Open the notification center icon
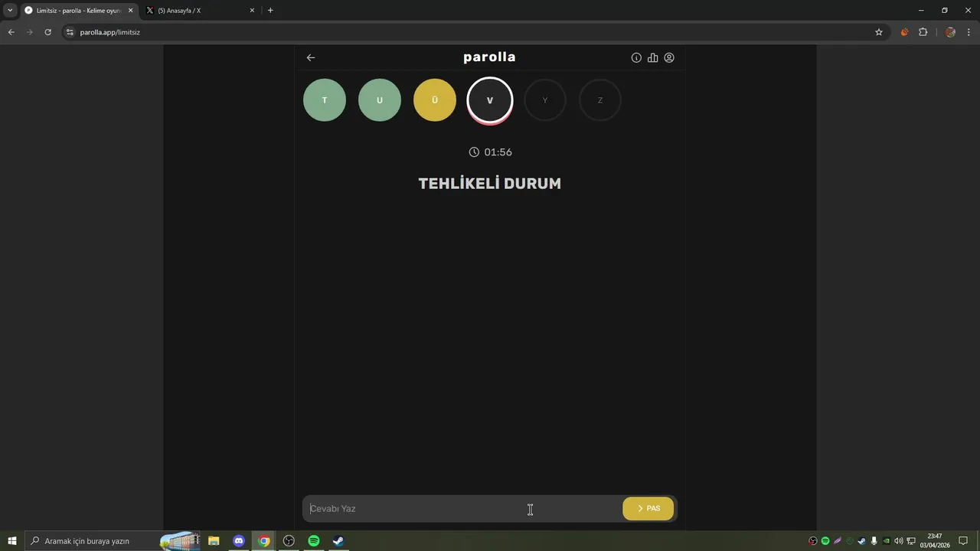The image size is (980, 551). [x=964, y=541]
